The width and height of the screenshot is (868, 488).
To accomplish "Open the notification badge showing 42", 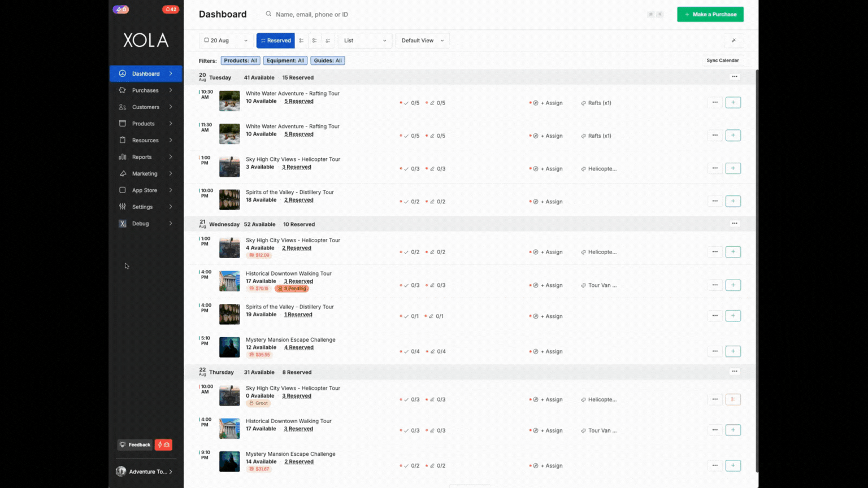I will (x=171, y=9).
